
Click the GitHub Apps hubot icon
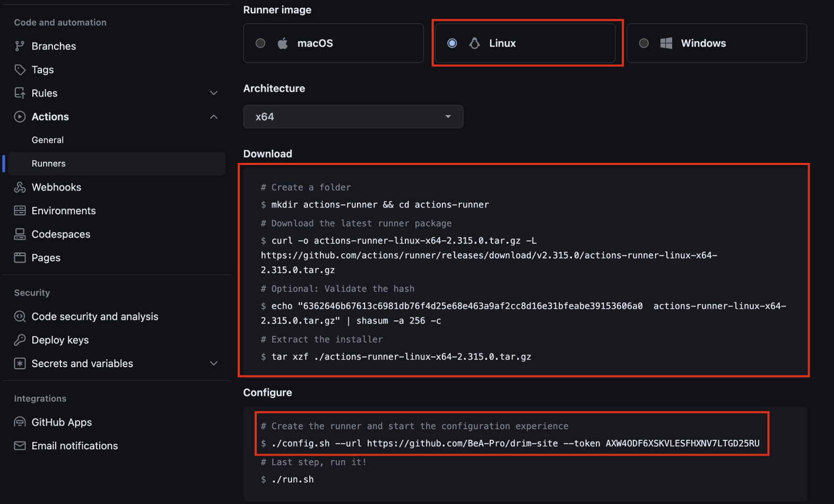tap(20, 422)
